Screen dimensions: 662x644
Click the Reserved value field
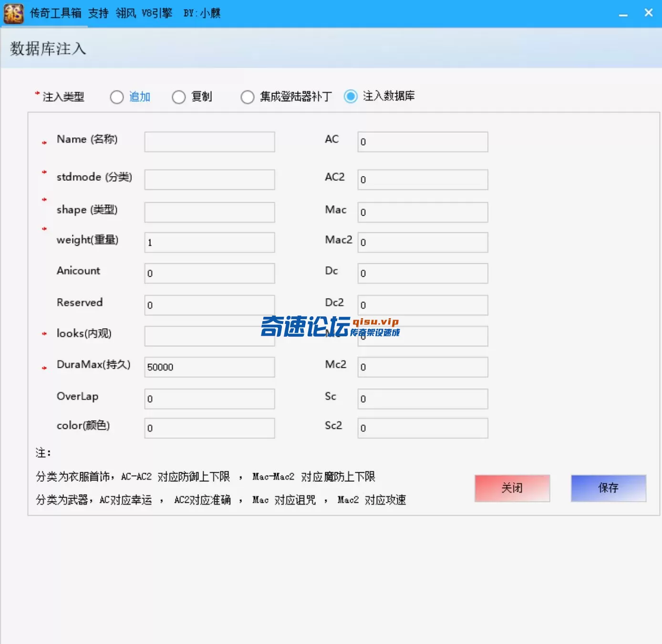[209, 305]
